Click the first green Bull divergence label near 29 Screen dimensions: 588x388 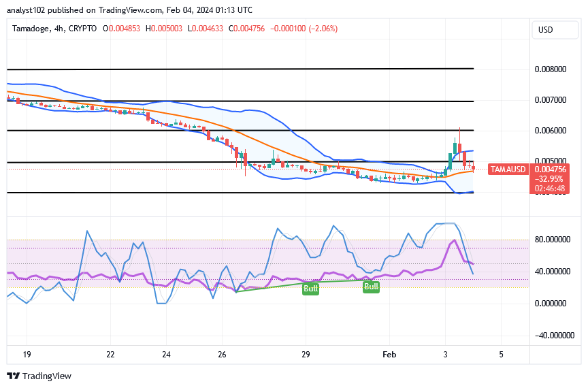310,289
